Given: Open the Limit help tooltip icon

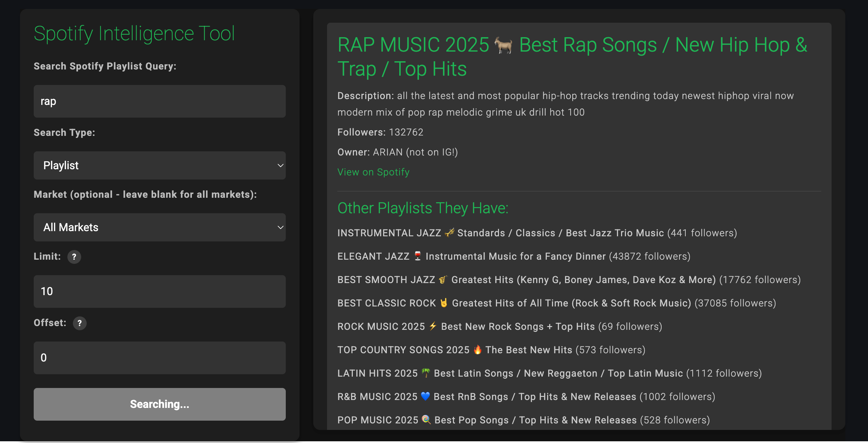Looking at the screenshot, I should (x=74, y=257).
